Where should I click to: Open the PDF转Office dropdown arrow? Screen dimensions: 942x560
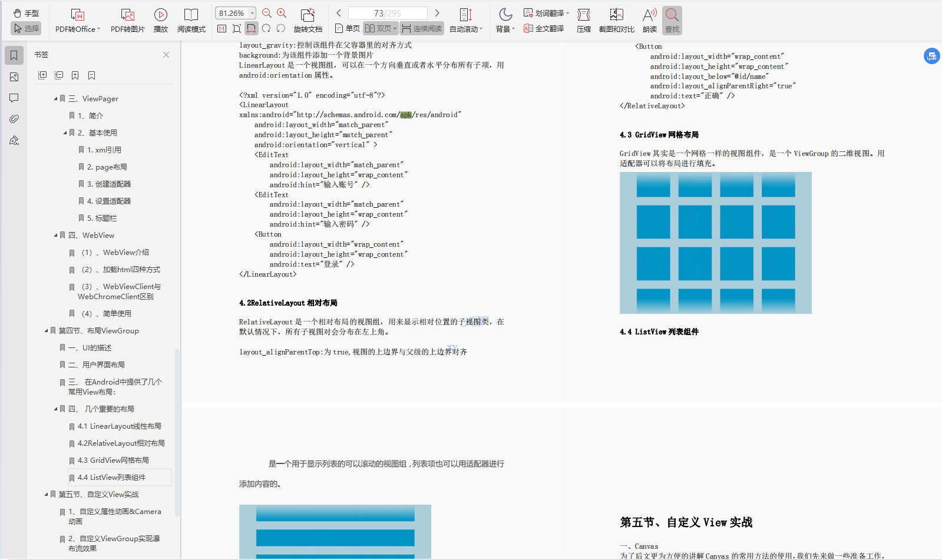(99, 29)
